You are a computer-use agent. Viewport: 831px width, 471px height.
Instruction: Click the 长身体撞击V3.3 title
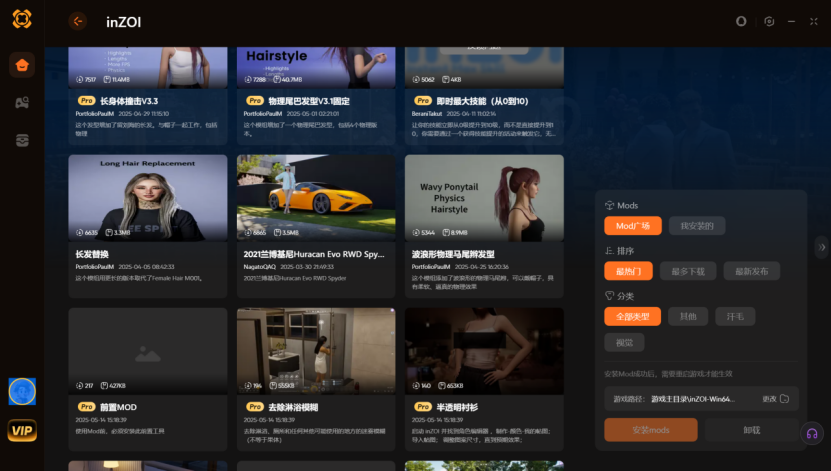[129, 101]
